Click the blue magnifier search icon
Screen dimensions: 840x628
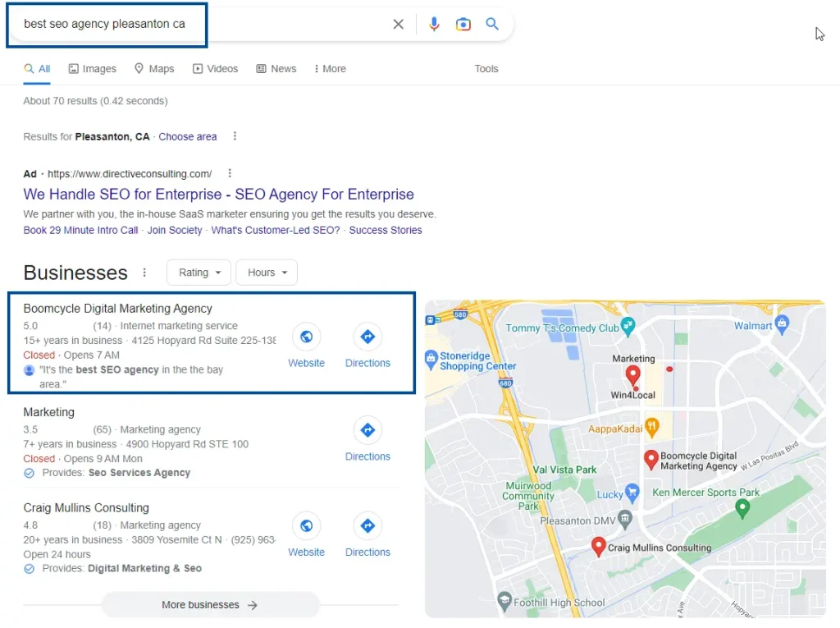[492, 25]
